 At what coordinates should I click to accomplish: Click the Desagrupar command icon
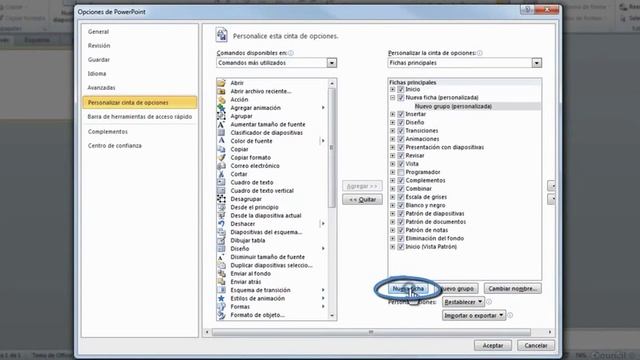click(221, 199)
